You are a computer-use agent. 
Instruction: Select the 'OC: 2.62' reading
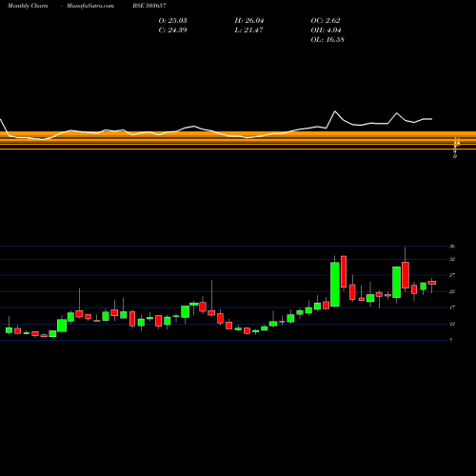(x=326, y=21)
